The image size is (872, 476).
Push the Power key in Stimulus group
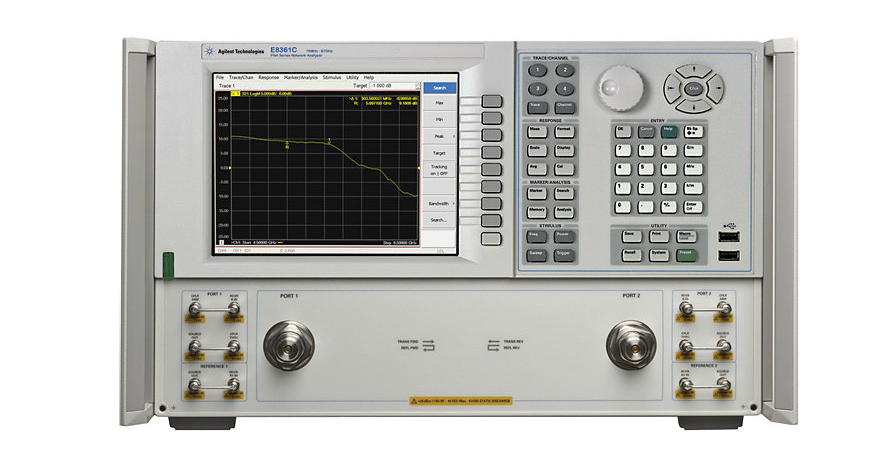point(564,237)
